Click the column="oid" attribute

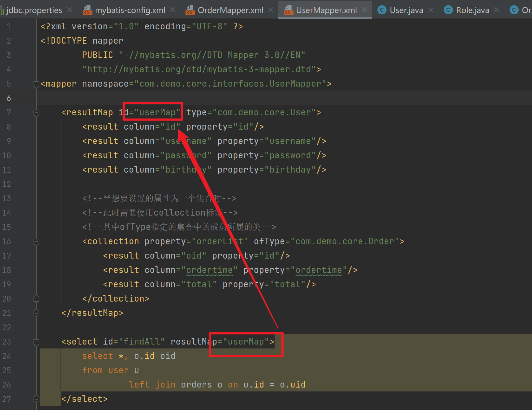176,256
